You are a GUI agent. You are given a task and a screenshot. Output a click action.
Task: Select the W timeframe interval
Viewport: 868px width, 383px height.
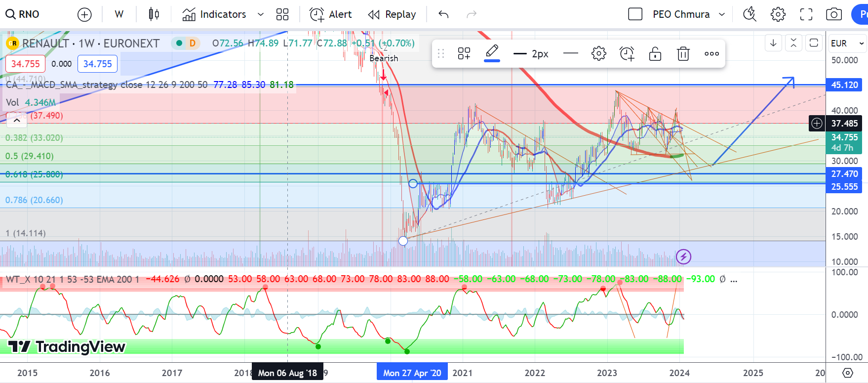click(119, 14)
